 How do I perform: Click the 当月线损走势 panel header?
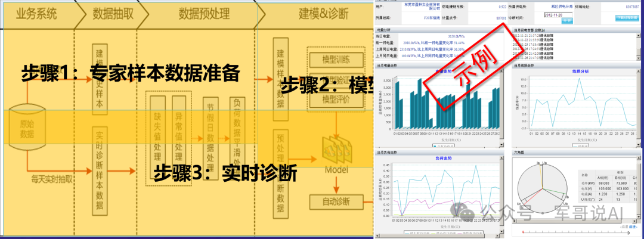pos(576,66)
